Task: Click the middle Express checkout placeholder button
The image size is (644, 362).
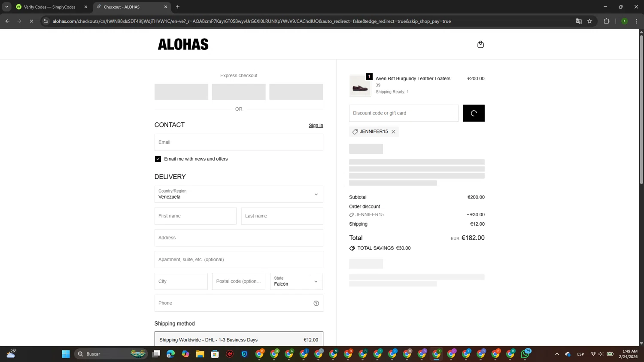Action: point(239,92)
